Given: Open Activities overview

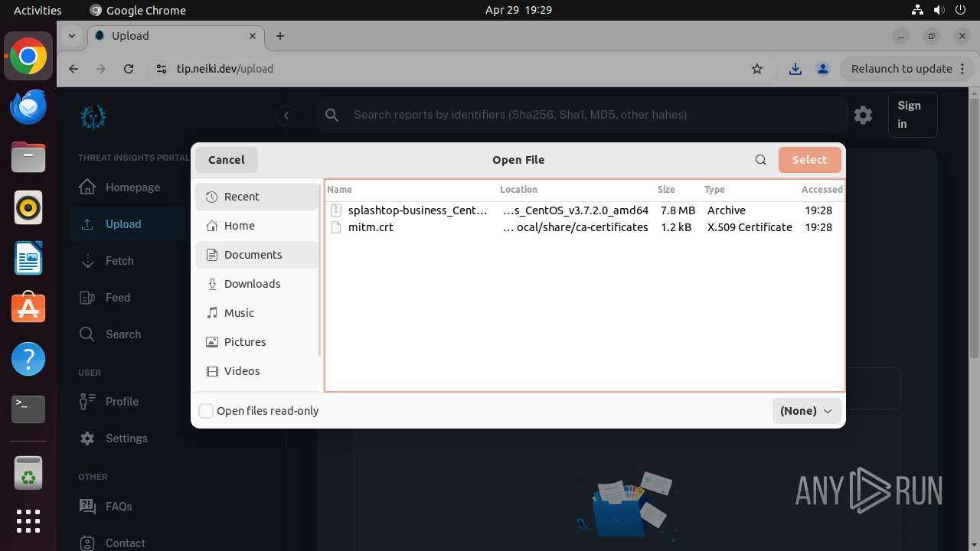Looking at the screenshot, I should [38, 10].
